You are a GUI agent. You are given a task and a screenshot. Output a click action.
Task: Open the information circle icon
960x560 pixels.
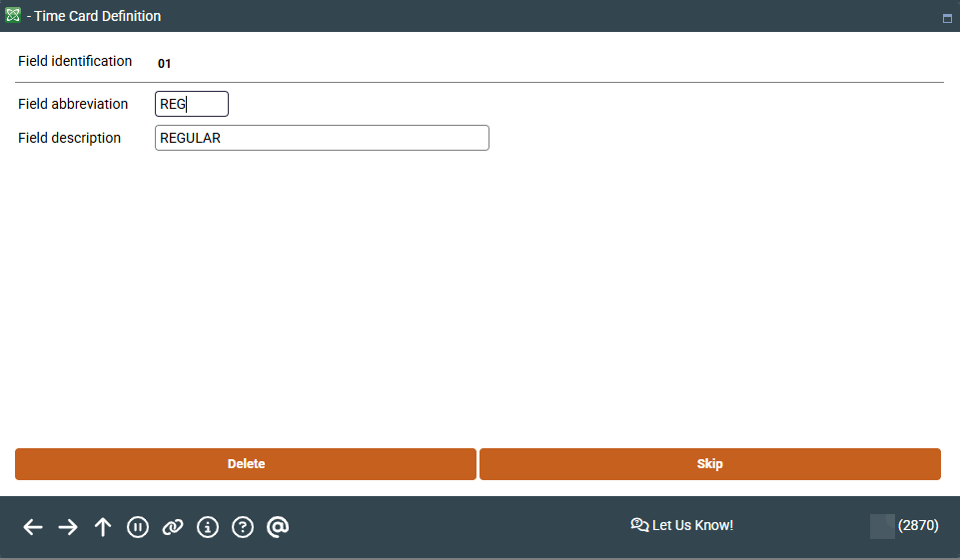208,527
